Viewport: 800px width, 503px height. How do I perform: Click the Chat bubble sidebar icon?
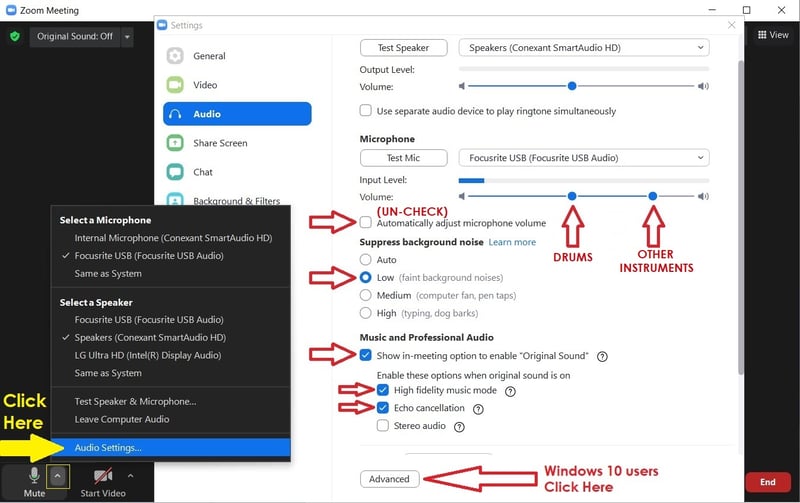pyautogui.click(x=175, y=172)
